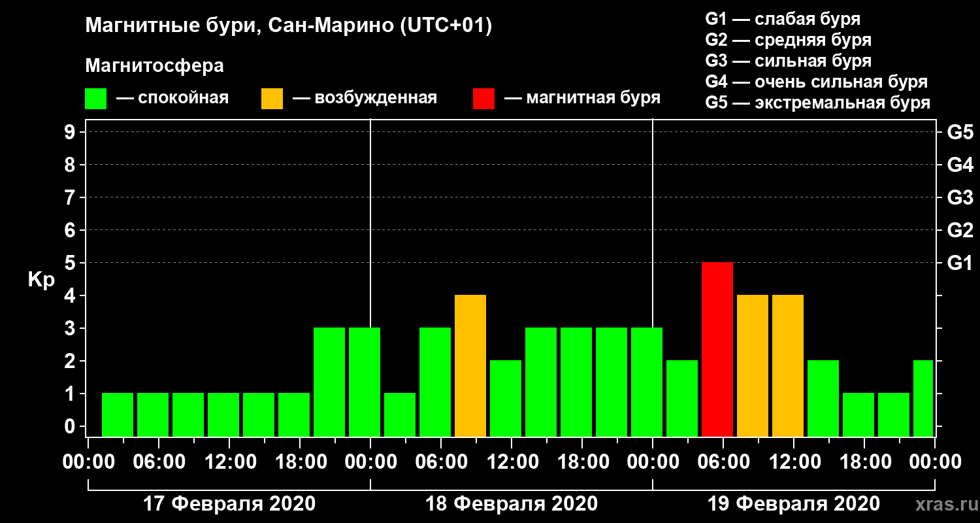The height and width of the screenshot is (523, 980).
Task: Click the 'G2 — средняя буря' legend line
Action: 789,40
